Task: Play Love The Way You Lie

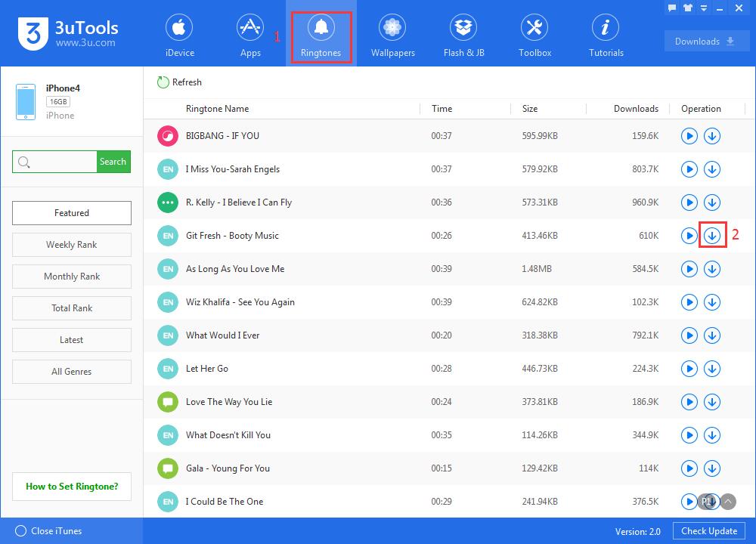Action: (x=689, y=402)
